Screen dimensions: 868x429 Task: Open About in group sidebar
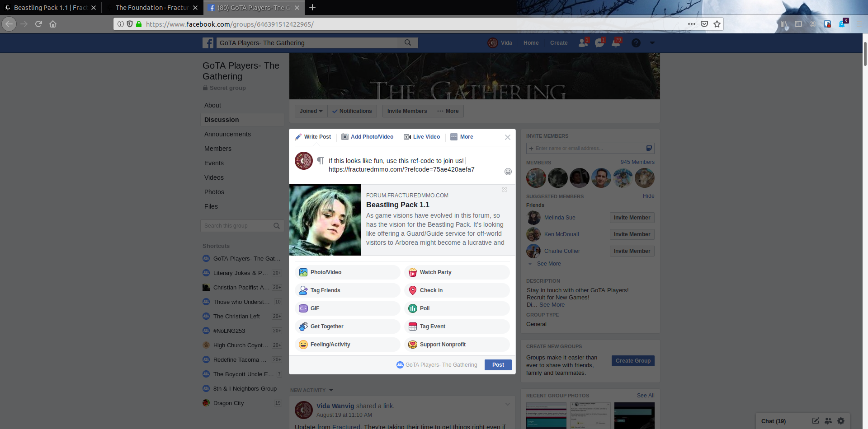point(212,105)
